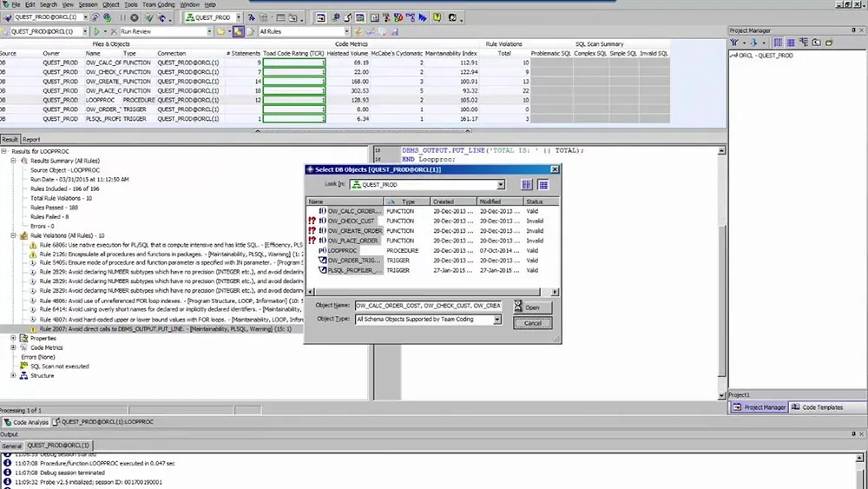Screen dimensions: 868x489
Task: Switch the dialog to details view
Action: tap(543, 185)
